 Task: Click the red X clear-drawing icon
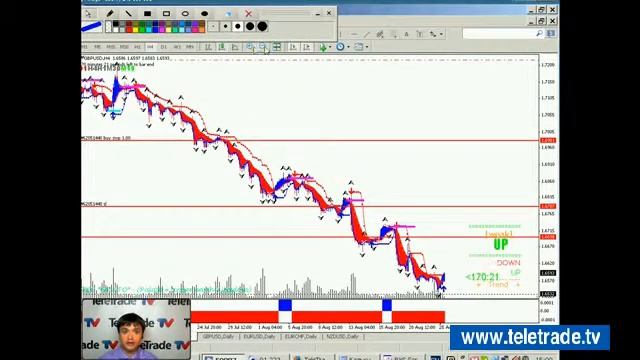pyautogui.click(x=248, y=13)
